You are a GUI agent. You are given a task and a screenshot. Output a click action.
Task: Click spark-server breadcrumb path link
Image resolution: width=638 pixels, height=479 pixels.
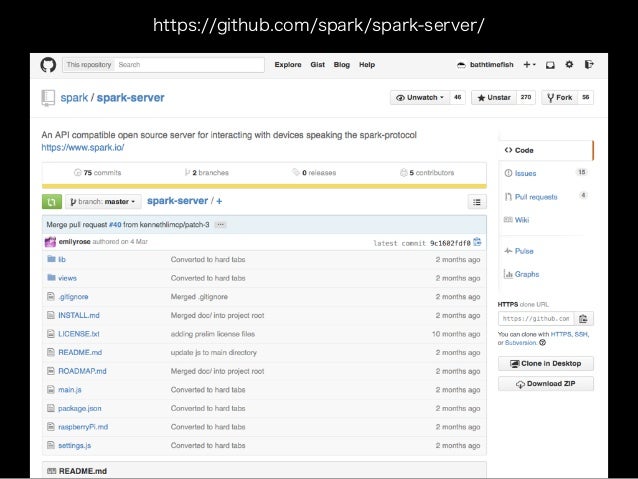point(177,201)
